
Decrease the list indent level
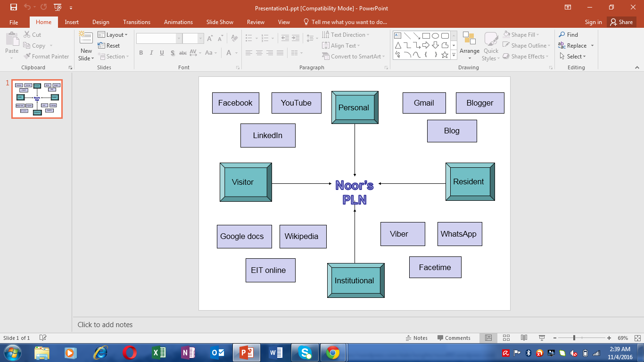[285, 38]
